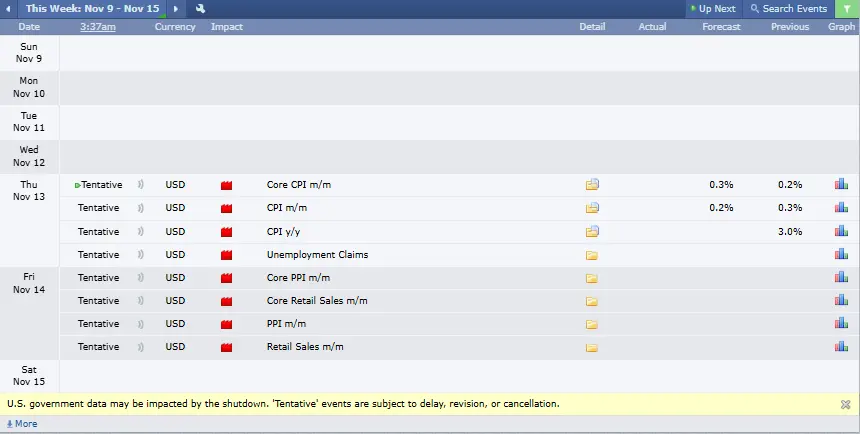Viewport: 860px width, 434px height.
Task: Click red impact icon for Retail Sales m/m
Action: (x=227, y=347)
